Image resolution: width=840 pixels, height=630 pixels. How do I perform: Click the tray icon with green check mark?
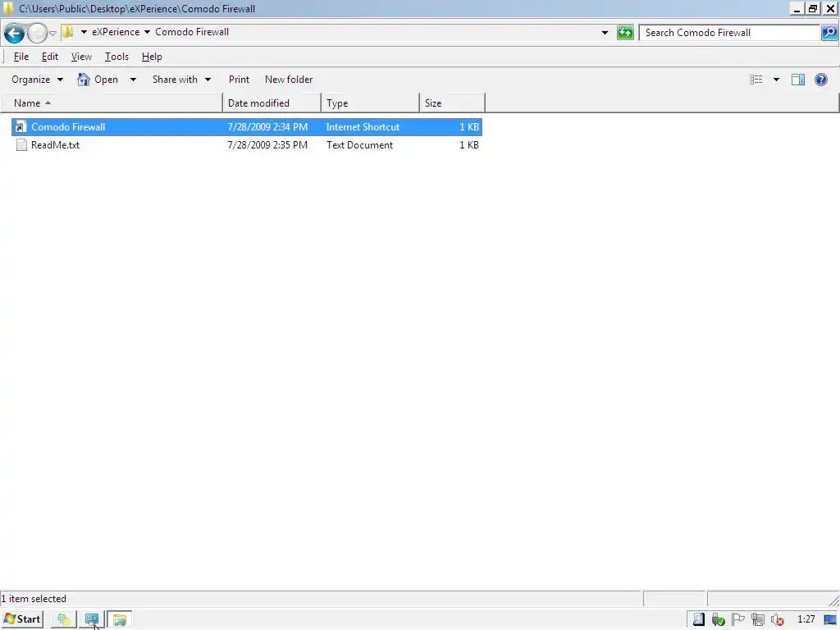tap(718, 620)
